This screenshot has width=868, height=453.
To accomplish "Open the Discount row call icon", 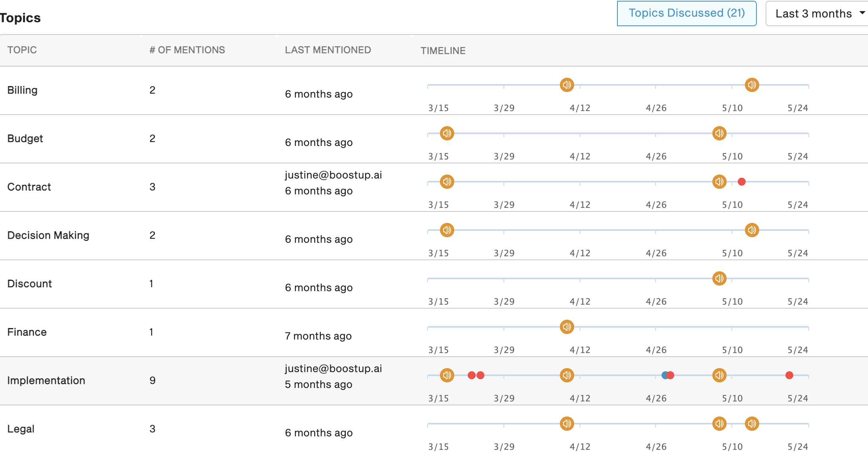I will coord(719,278).
